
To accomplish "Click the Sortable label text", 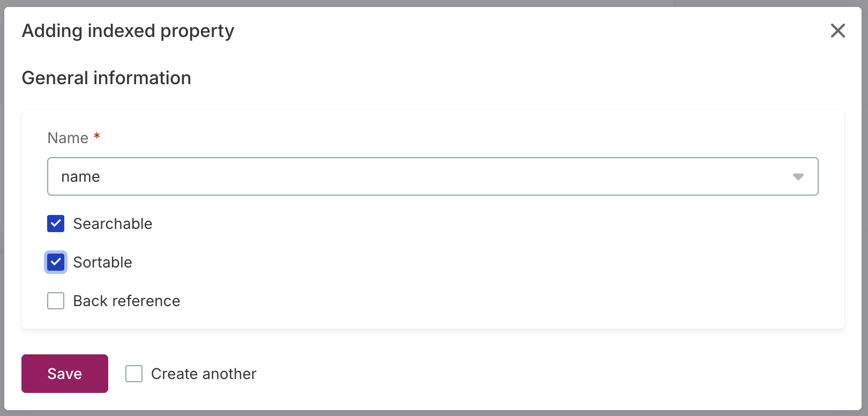I will [x=102, y=262].
